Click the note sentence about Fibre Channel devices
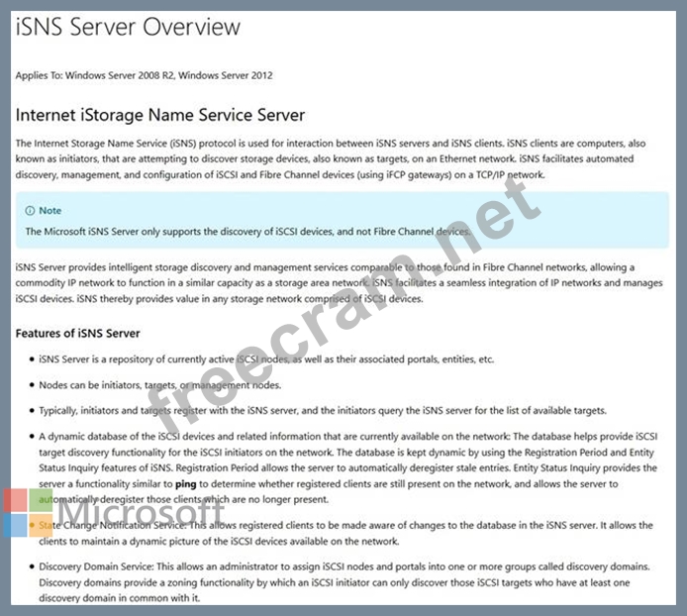The image size is (687, 616). click(x=248, y=232)
